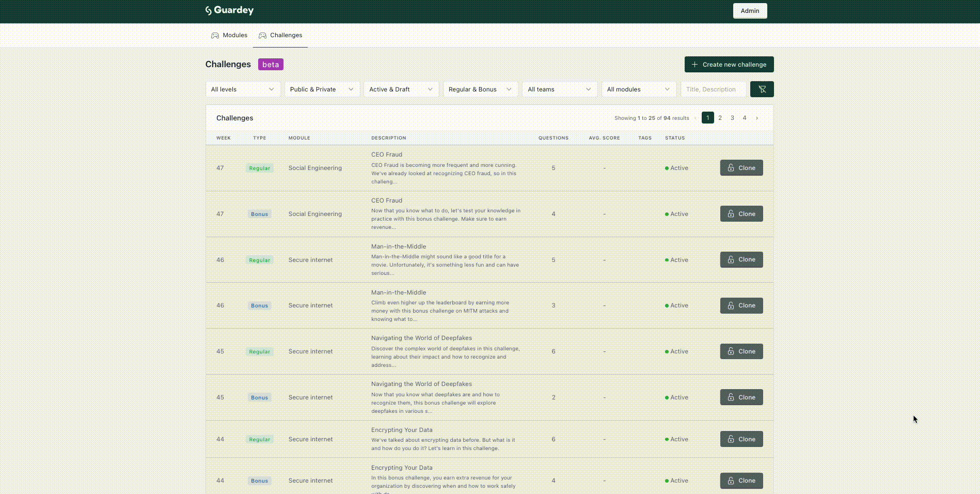Go to results page 1
Screen dimensions: 980x494
tap(708, 118)
